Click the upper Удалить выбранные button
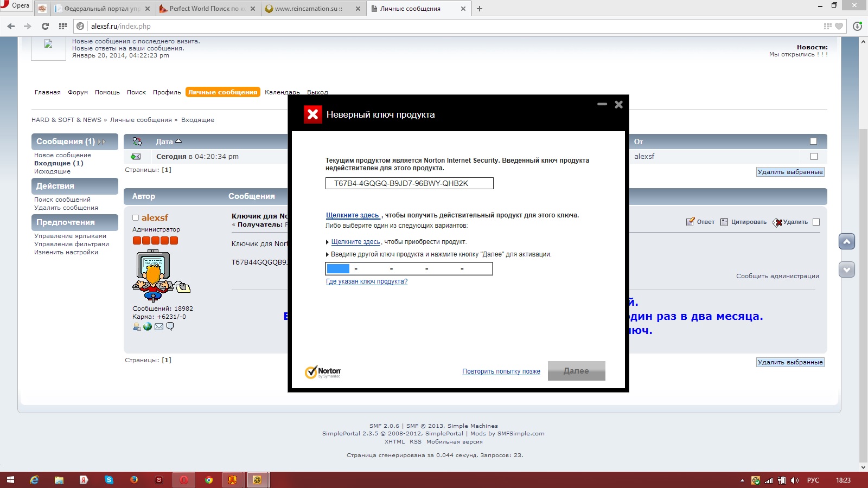Image resolution: width=868 pixels, height=488 pixels. click(790, 172)
